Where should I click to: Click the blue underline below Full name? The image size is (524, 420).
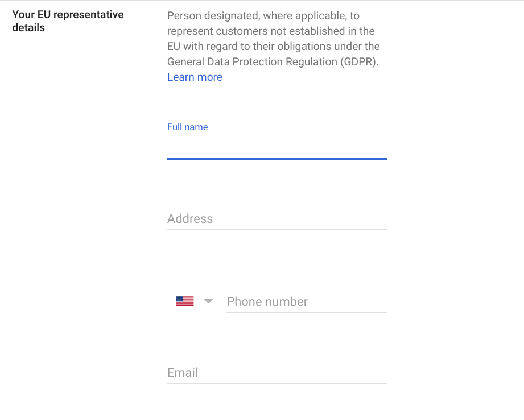(277, 159)
